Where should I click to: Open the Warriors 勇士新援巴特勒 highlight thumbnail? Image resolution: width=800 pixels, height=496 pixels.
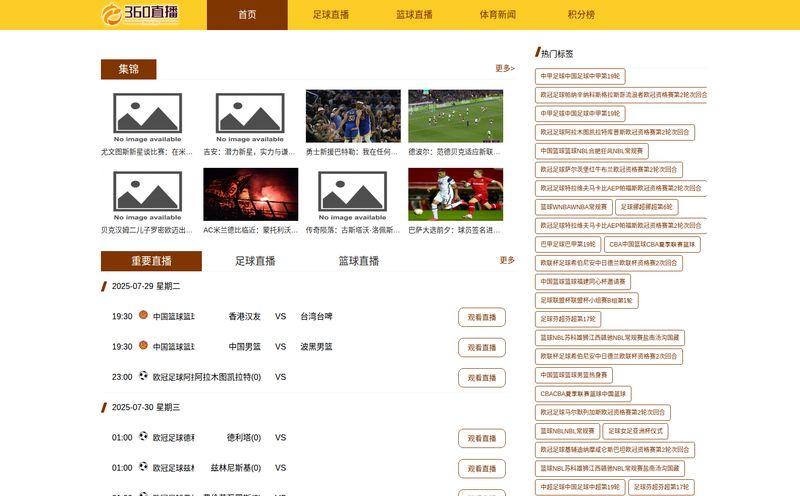click(353, 116)
